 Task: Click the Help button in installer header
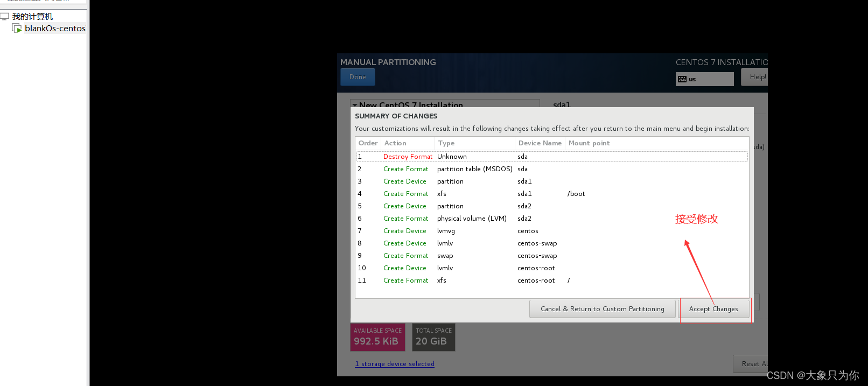754,77
